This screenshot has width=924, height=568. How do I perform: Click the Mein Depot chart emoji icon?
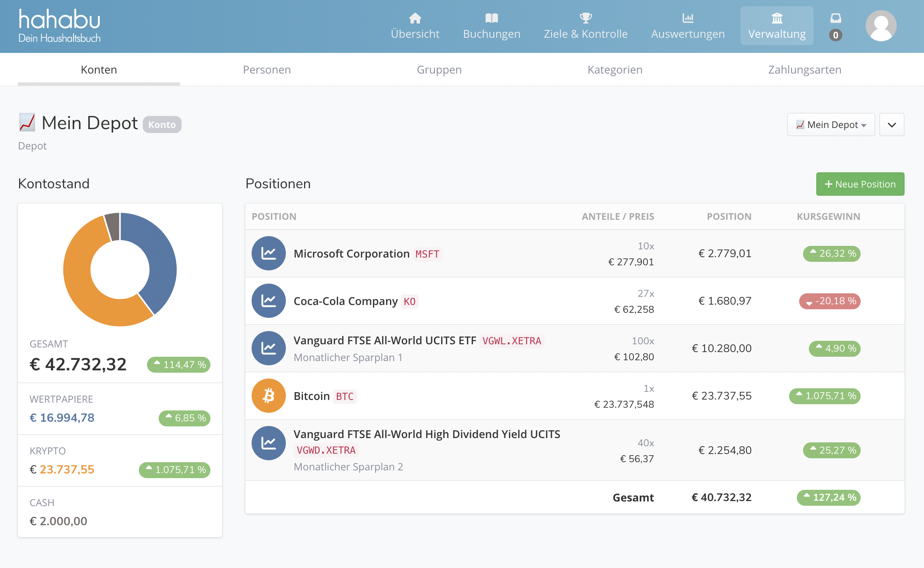coord(27,123)
